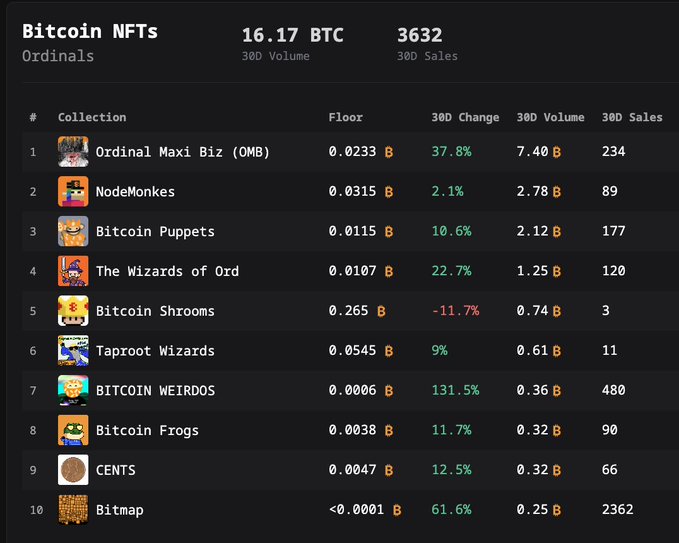Click the 61.6% change for Bitmap

451,510
